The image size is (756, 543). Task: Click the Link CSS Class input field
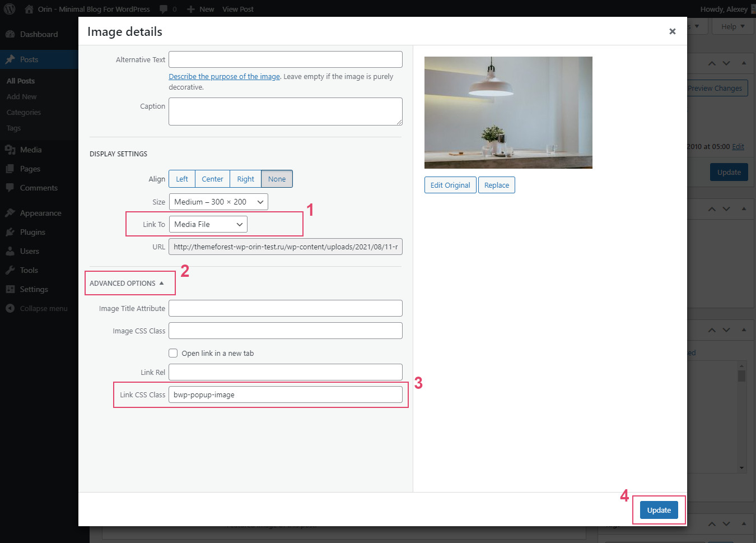tap(285, 395)
